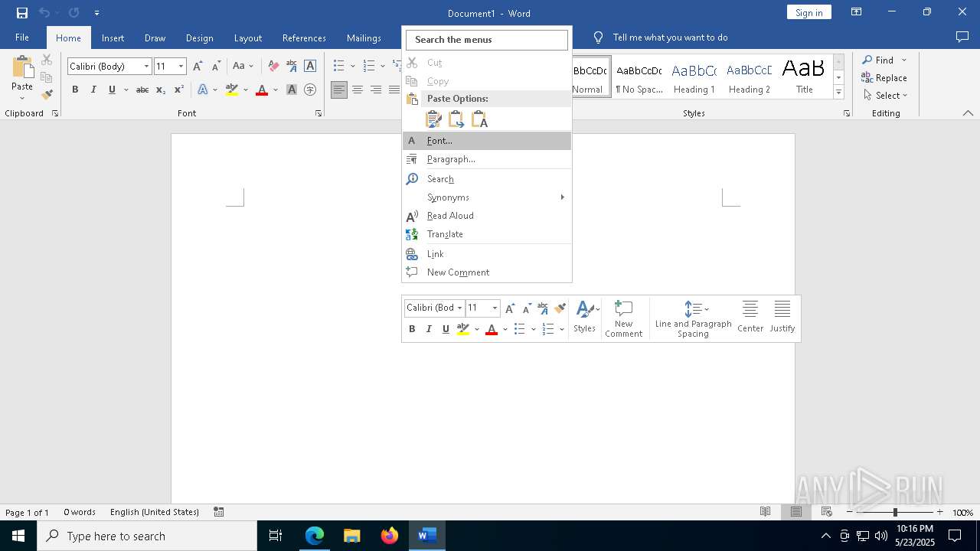This screenshot has height=551, width=980.
Task: Switch to Web Layout view in status bar
Action: [826, 512]
